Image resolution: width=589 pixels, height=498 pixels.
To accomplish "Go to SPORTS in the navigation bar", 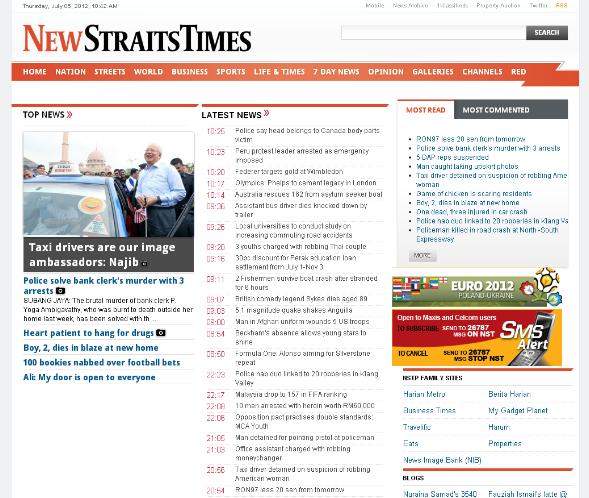I will [231, 72].
